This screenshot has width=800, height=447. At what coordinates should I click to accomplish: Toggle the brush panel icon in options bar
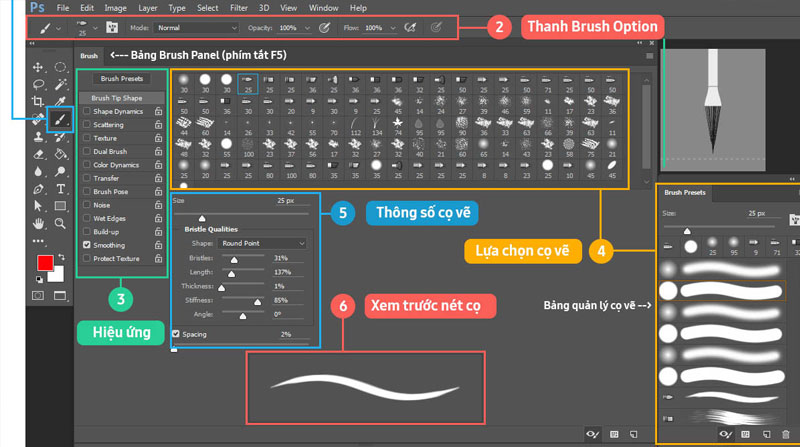pos(112,28)
